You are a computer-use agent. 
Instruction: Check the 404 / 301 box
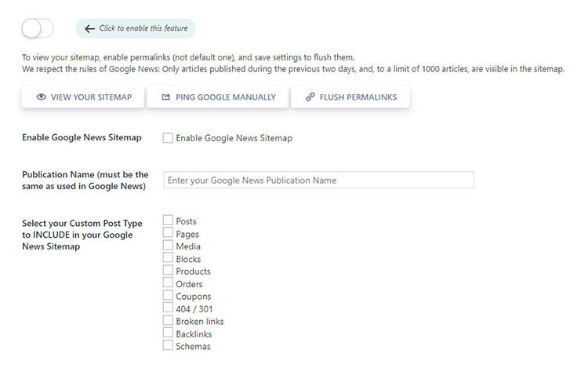[x=168, y=308]
